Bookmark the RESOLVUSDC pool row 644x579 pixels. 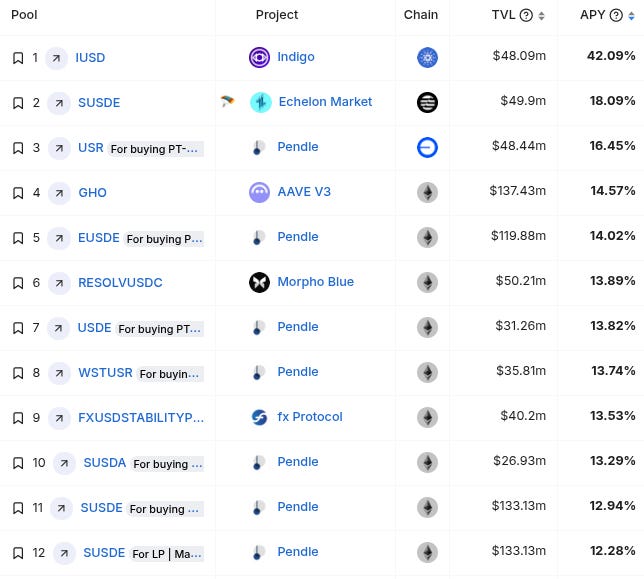click(x=18, y=283)
